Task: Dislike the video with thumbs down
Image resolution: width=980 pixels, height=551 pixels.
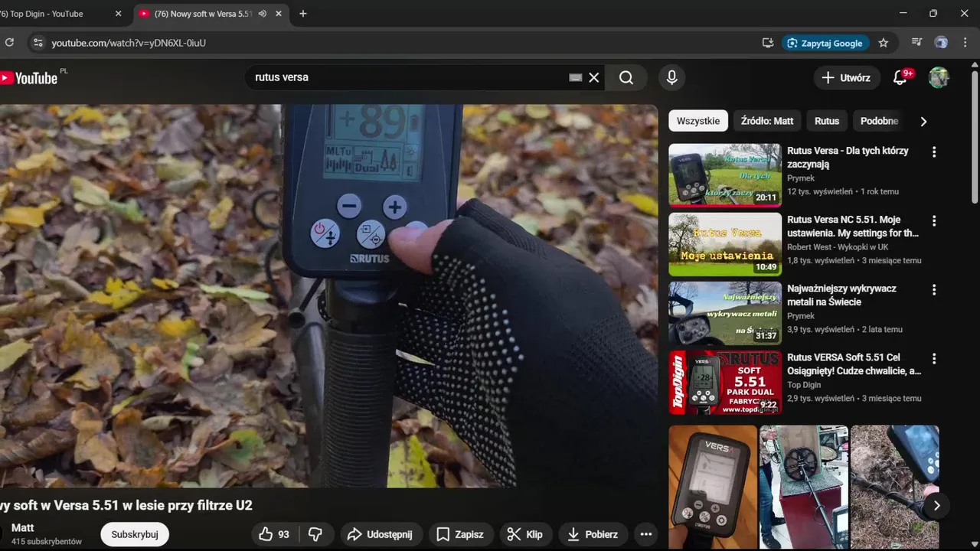Action: (315, 534)
